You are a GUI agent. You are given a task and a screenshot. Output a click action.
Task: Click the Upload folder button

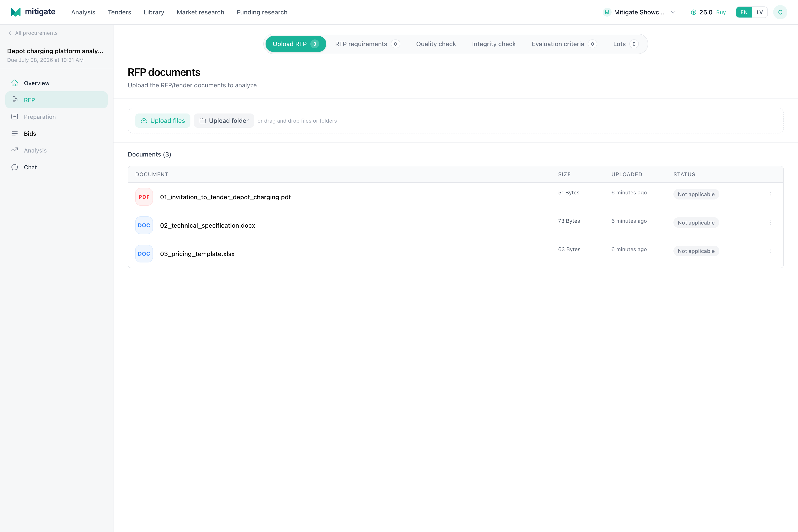tap(224, 120)
